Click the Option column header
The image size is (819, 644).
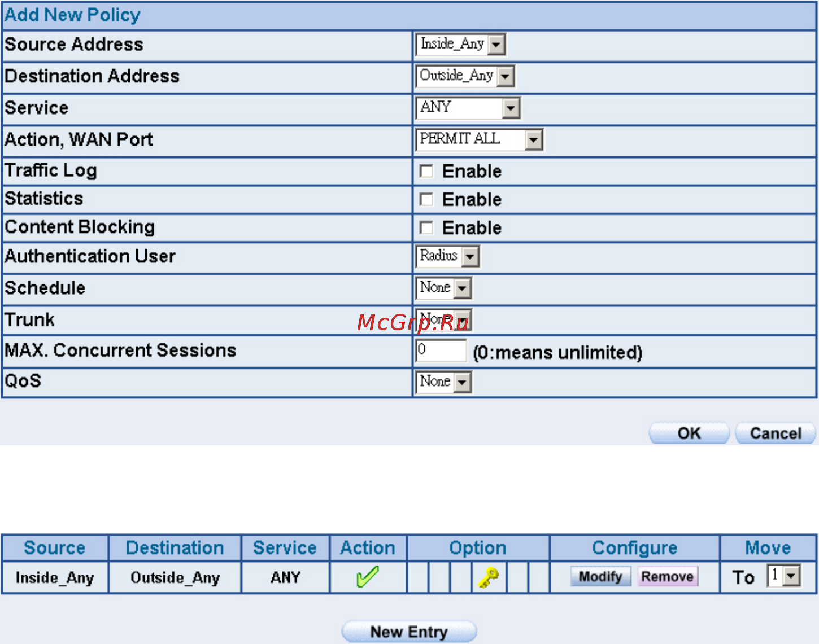click(478, 548)
